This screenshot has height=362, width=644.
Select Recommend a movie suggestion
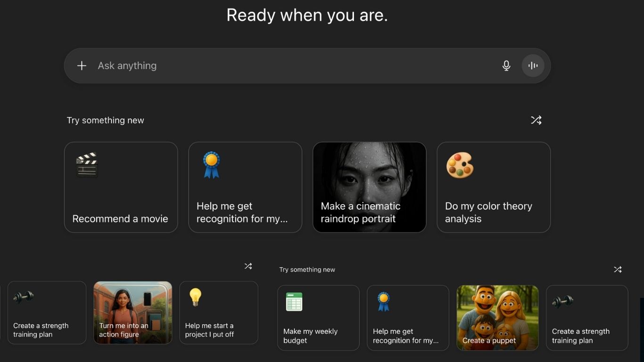pos(121,187)
